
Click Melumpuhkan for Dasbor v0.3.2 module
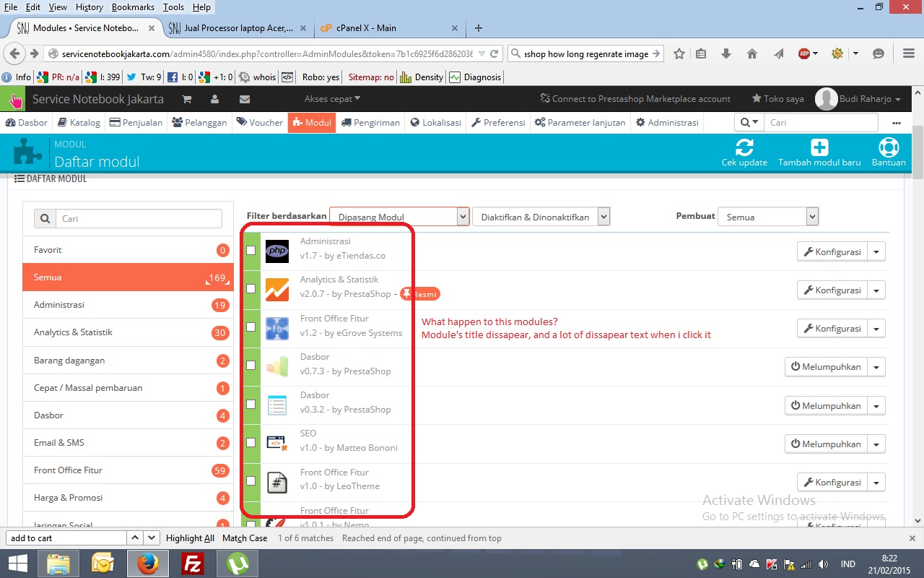click(826, 405)
